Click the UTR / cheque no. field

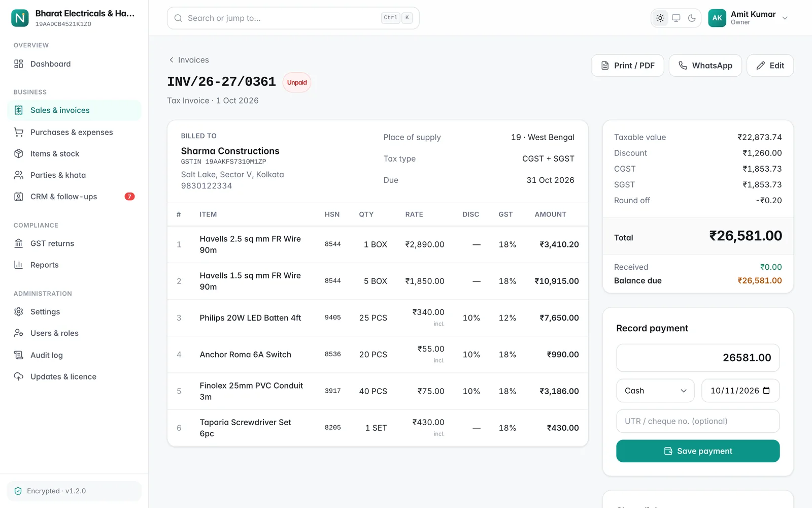pyautogui.click(x=698, y=421)
